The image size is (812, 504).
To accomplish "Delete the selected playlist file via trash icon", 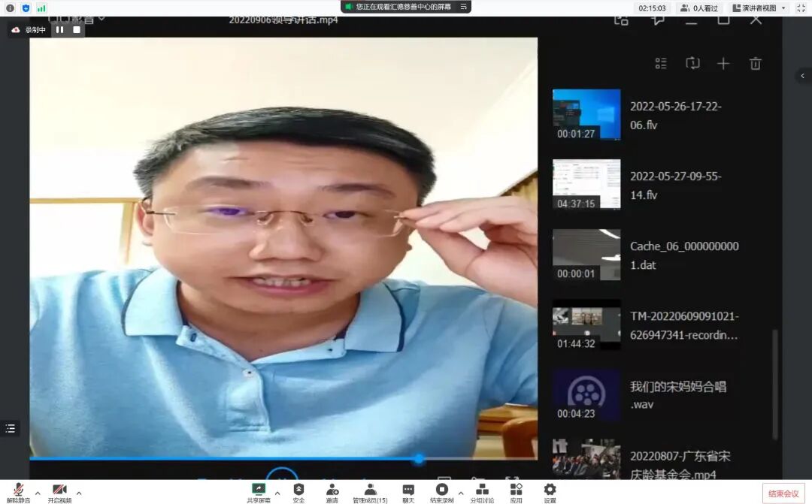I will [756, 64].
